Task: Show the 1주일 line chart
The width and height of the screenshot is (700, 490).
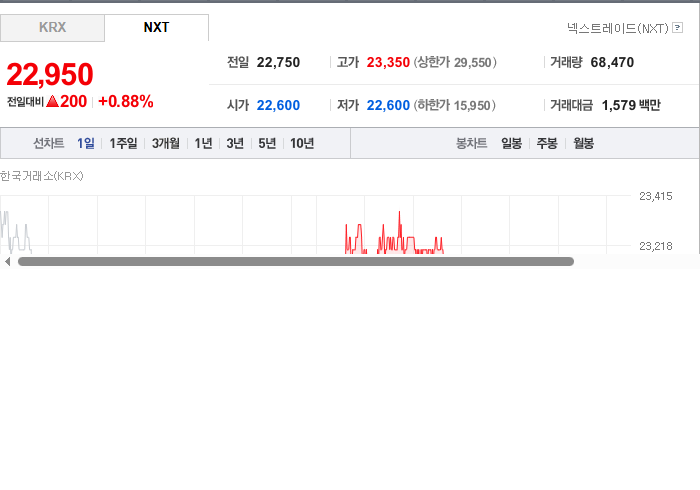Action: click(123, 143)
